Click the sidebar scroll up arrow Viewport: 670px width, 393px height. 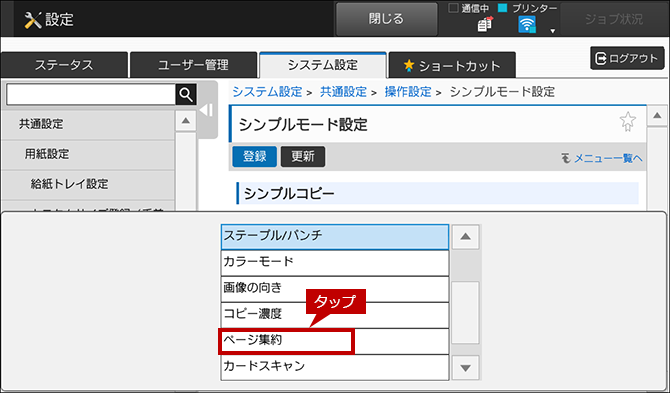click(185, 121)
